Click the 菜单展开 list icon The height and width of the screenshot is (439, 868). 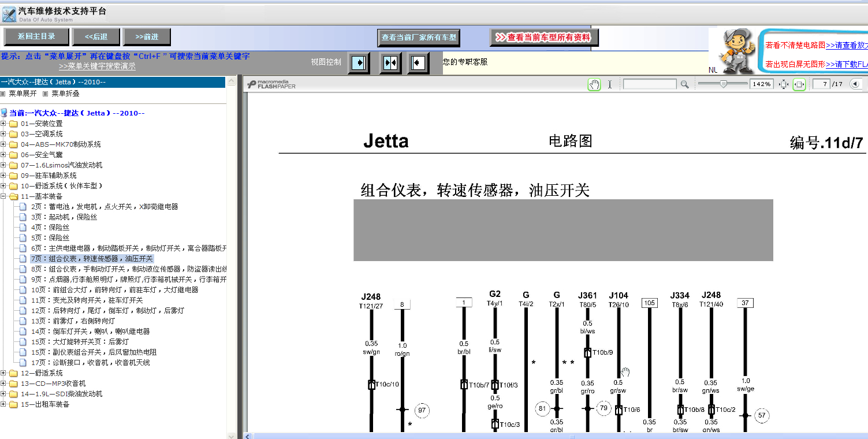click(3, 93)
